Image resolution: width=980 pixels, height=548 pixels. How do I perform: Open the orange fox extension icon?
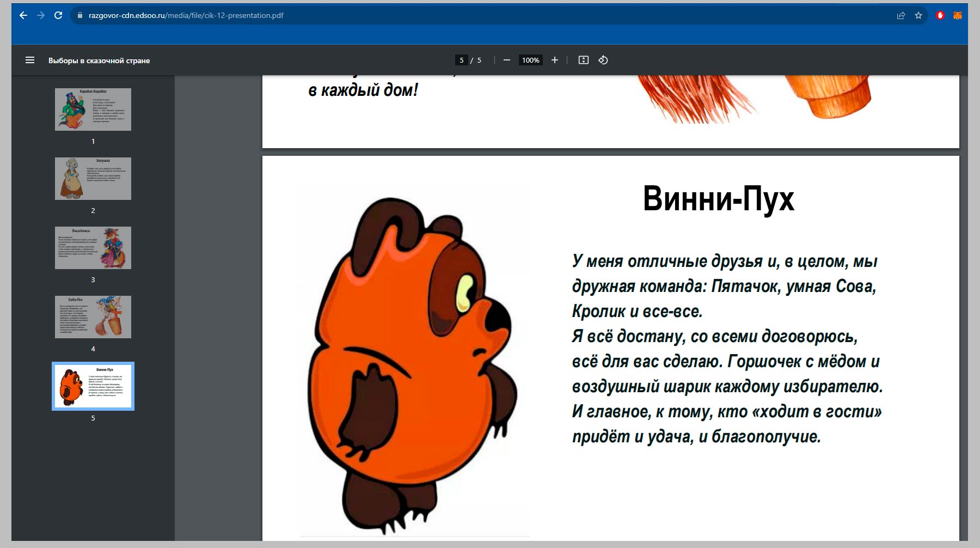[958, 15]
